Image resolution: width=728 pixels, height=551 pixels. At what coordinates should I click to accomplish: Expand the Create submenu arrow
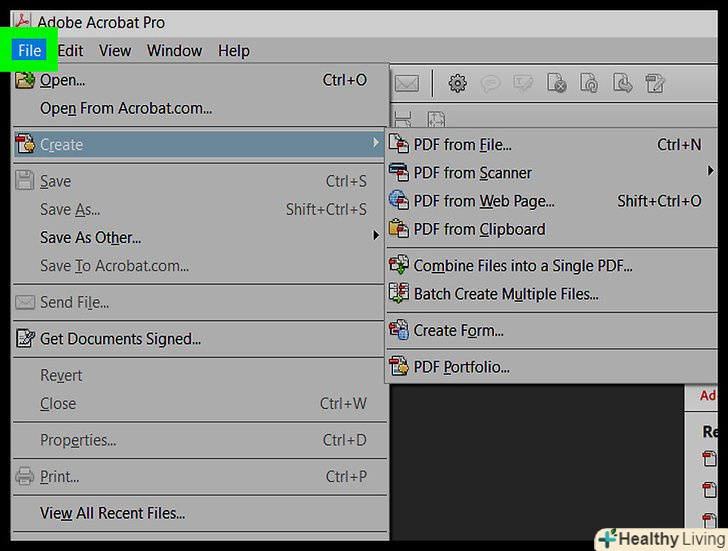pyautogui.click(x=376, y=143)
